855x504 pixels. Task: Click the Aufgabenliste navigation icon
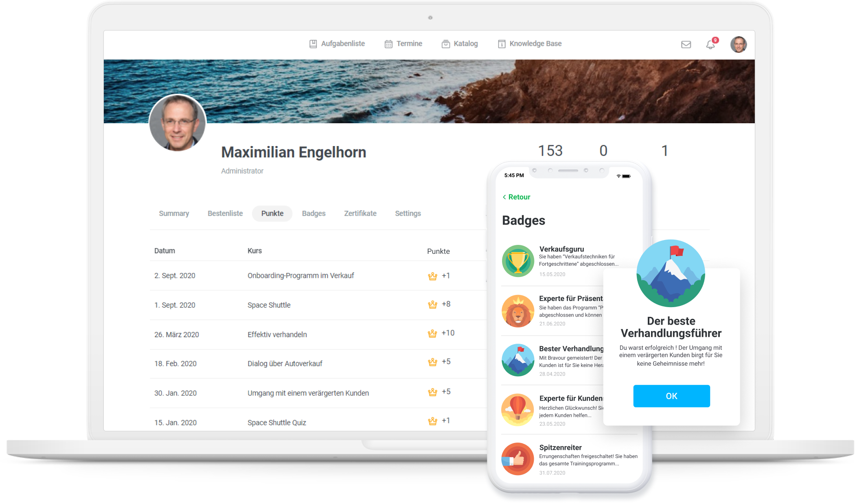pos(313,44)
